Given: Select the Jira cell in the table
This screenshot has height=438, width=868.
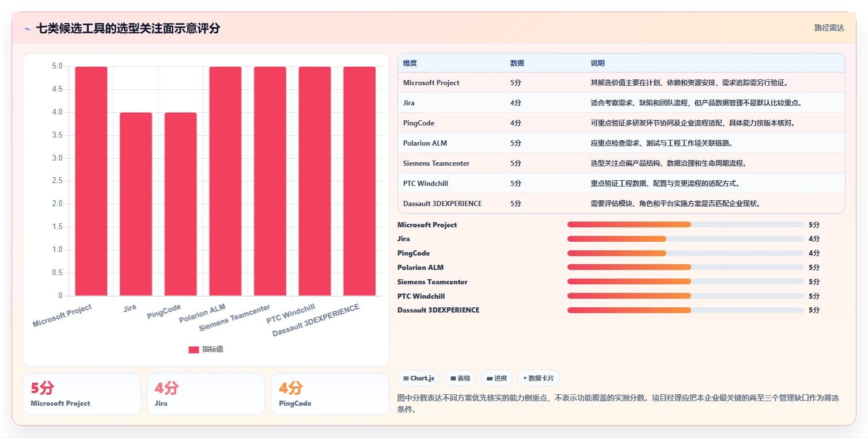Looking at the screenshot, I should click(x=409, y=103).
